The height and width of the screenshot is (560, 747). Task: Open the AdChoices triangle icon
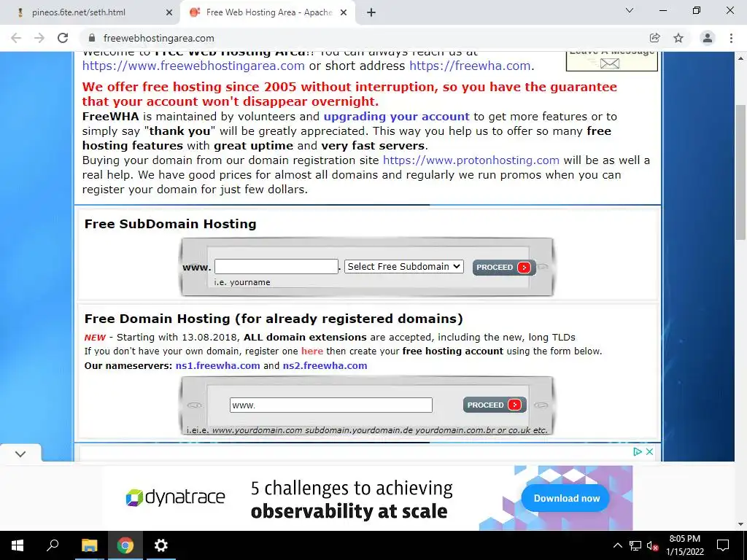638,451
